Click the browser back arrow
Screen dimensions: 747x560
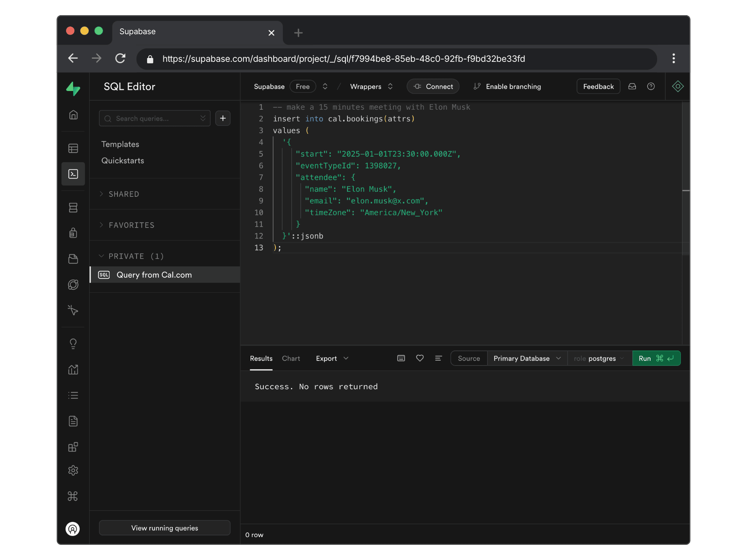click(73, 58)
